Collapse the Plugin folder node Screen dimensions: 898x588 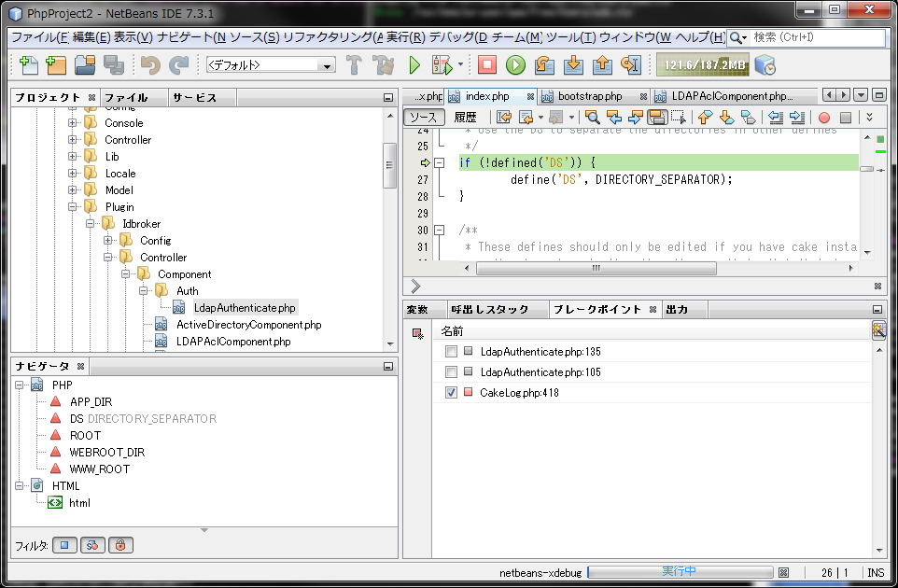pos(72,206)
